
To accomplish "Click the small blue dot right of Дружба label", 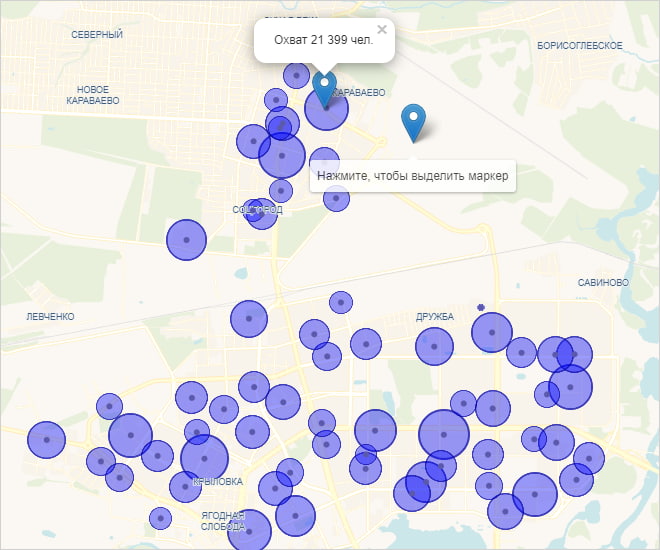I will click(x=481, y=307).
